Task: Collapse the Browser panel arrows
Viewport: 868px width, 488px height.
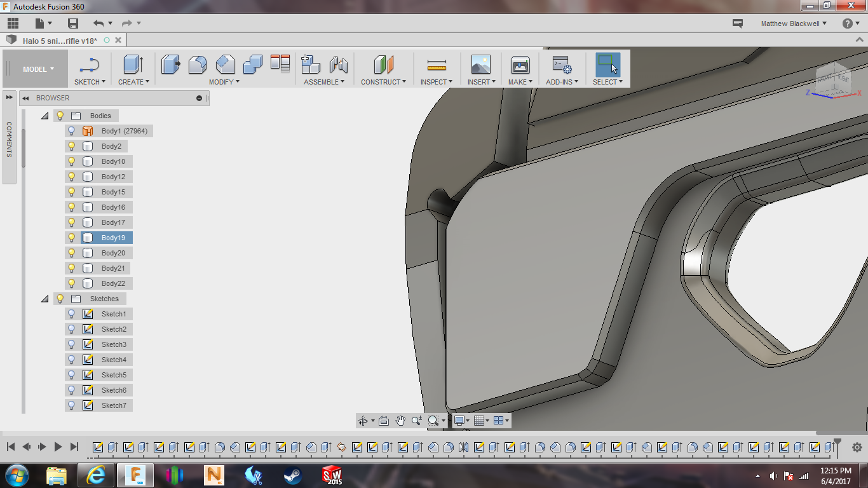Action: 26,98
